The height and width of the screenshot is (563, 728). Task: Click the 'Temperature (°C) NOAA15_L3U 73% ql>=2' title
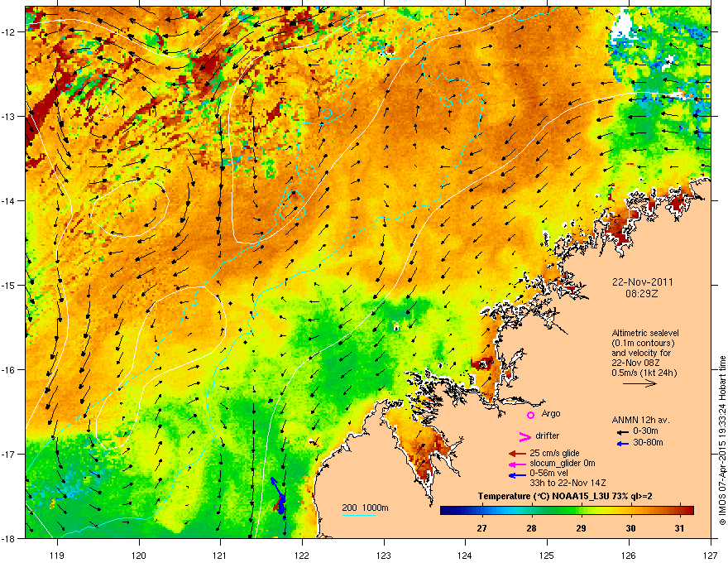click(565, 496)
